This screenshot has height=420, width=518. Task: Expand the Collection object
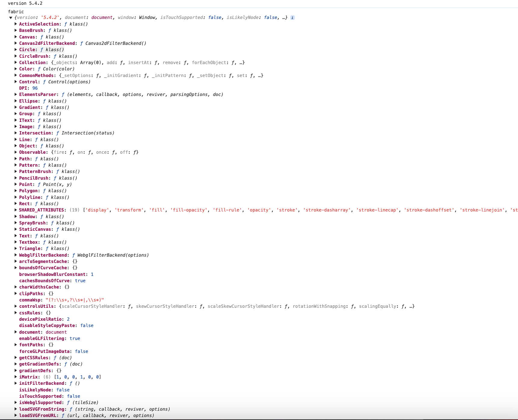16,62
